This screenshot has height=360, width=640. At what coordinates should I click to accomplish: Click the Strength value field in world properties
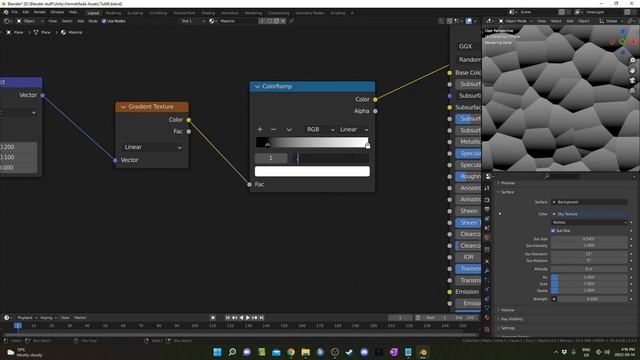592,299
